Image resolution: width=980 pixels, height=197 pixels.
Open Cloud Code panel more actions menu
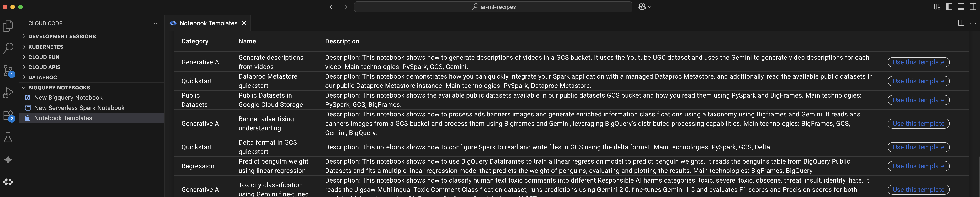[154, 23]
